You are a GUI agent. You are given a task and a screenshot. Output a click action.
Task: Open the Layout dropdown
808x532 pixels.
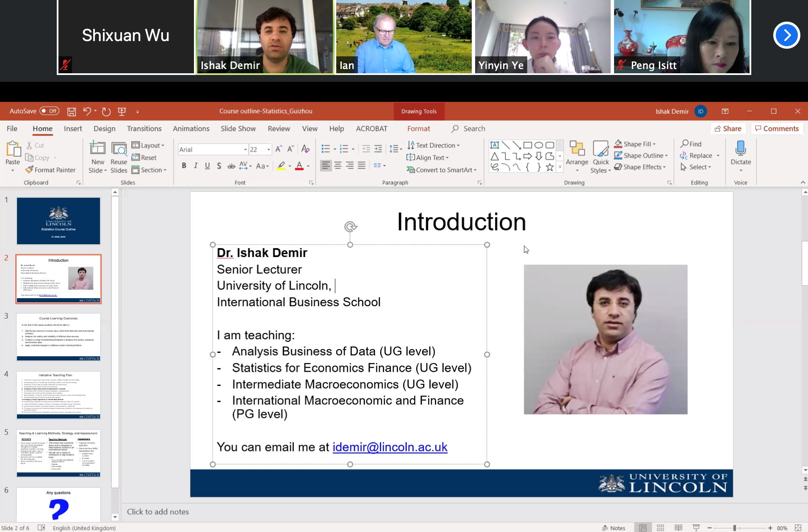148,145
